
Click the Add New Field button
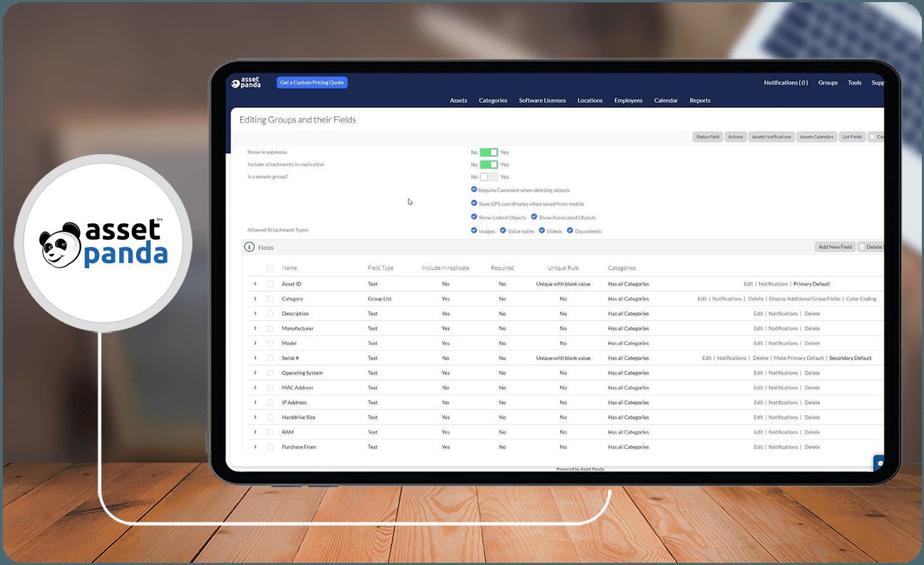click(x=835, y=247)
